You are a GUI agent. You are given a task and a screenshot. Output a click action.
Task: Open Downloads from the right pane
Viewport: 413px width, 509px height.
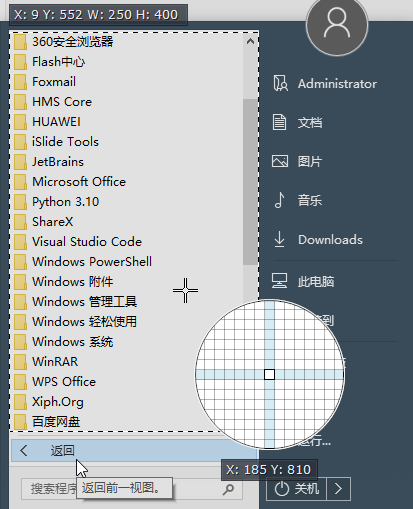point(331,240)
